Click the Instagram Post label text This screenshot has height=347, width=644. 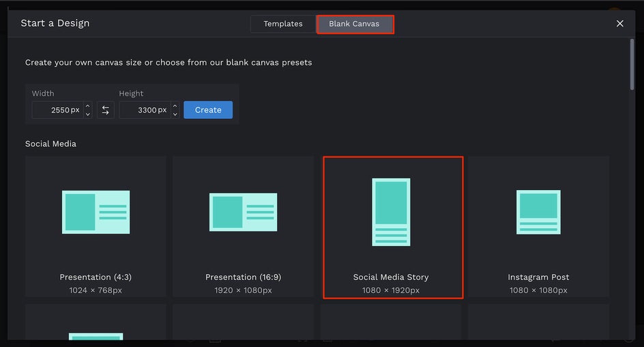(538, 277)
